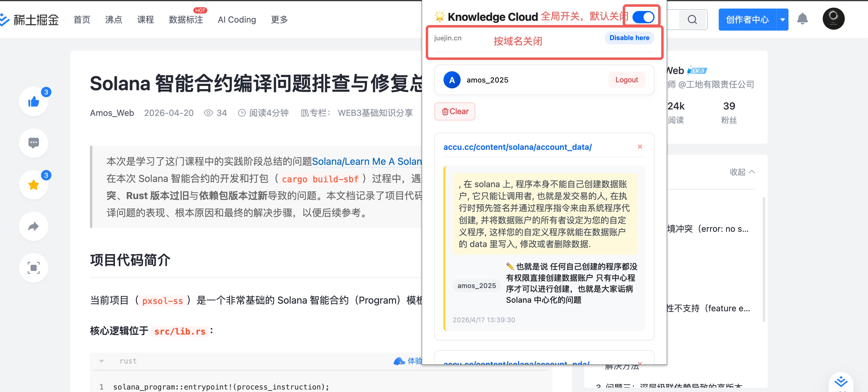Click the 2026/4/17 13:39:30 timestamp

pyautogui.click(x=484, y=320)
